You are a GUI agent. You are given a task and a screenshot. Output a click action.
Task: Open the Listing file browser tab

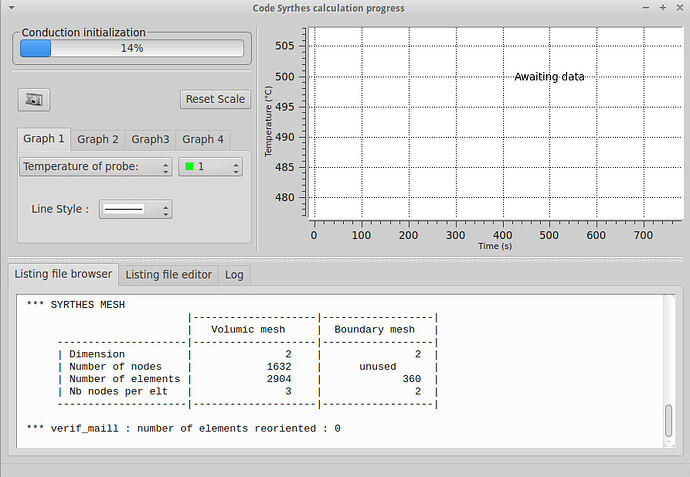click(x=63, y=274)
